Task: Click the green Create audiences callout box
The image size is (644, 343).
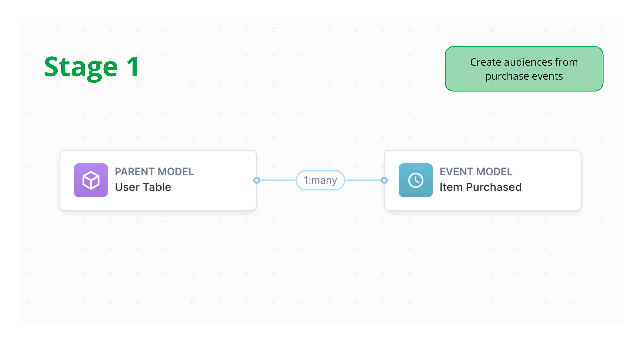Action: 524,69
